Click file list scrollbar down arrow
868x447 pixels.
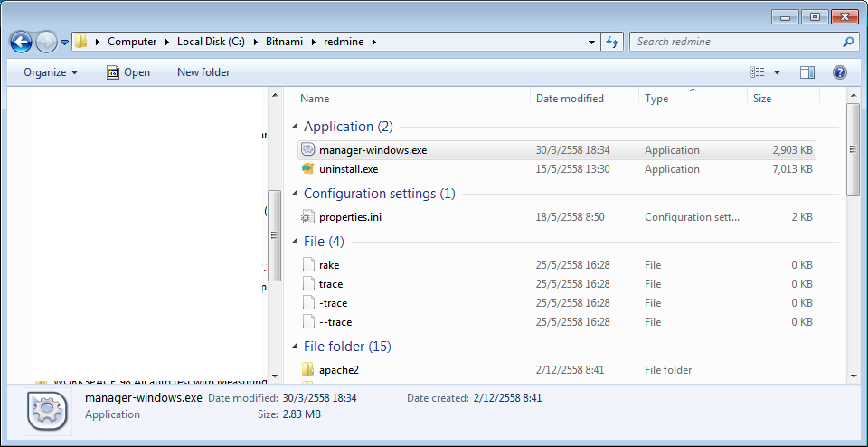pyautogui.click(x=853, y=376)
